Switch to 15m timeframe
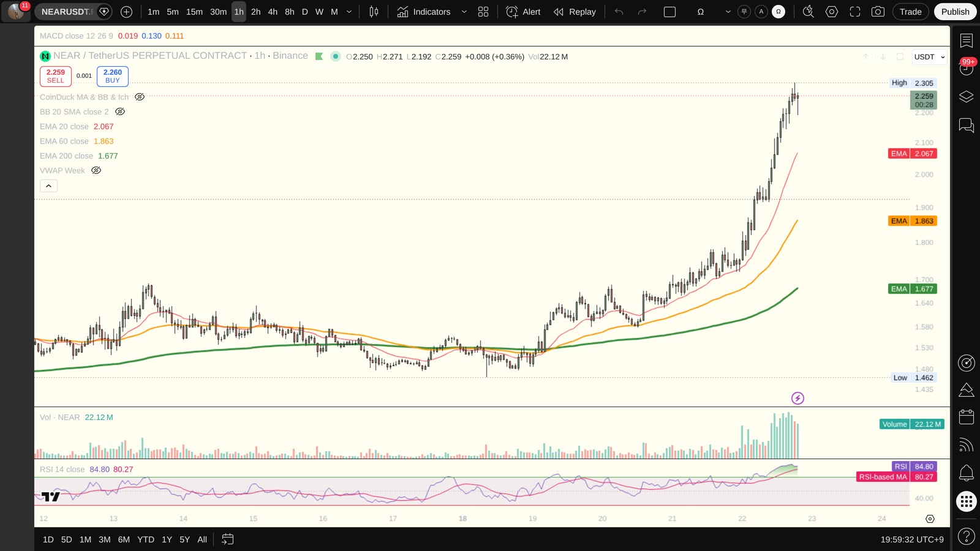 pos(194,12)
